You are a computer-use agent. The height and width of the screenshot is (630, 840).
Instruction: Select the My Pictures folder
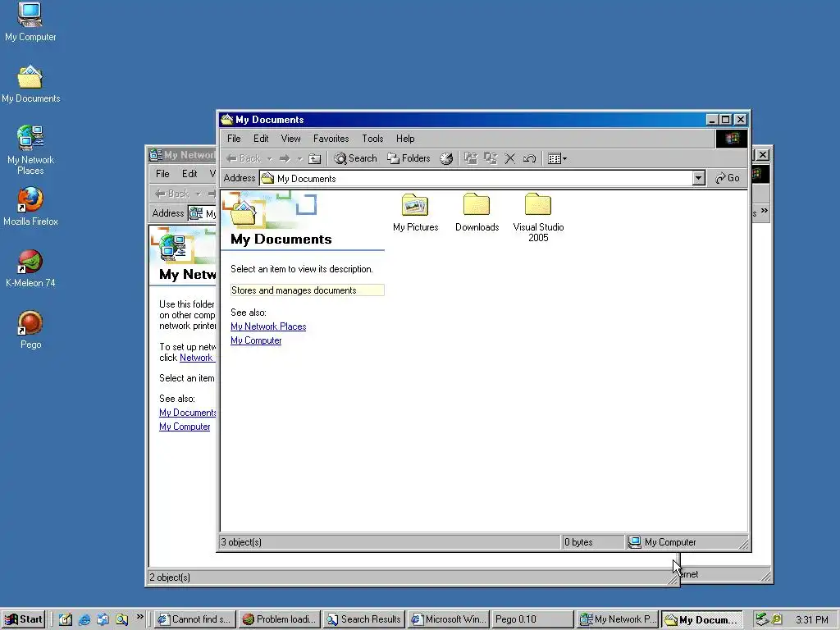(x=415, y=213)
